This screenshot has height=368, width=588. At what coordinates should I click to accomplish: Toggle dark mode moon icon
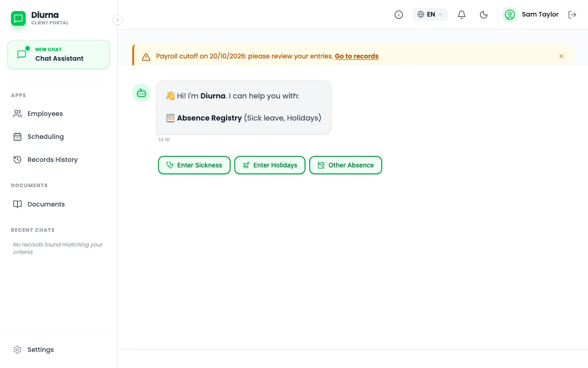point(484,15)
